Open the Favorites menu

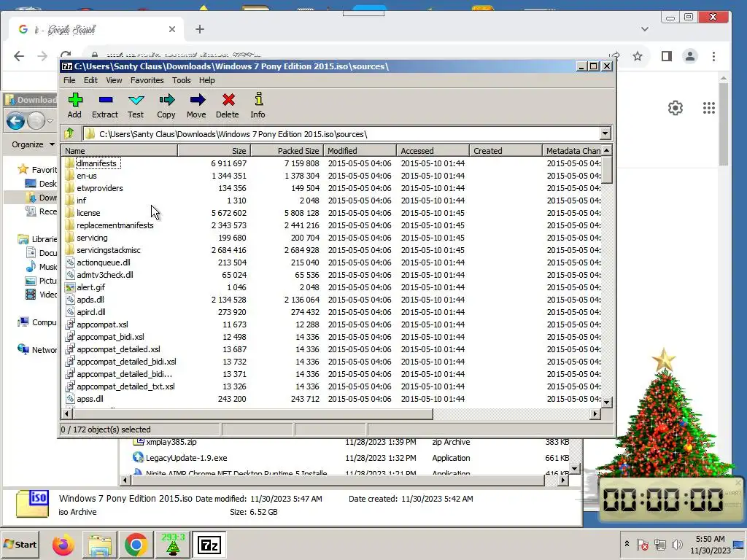pyautogui.click(x=147, y=80)
